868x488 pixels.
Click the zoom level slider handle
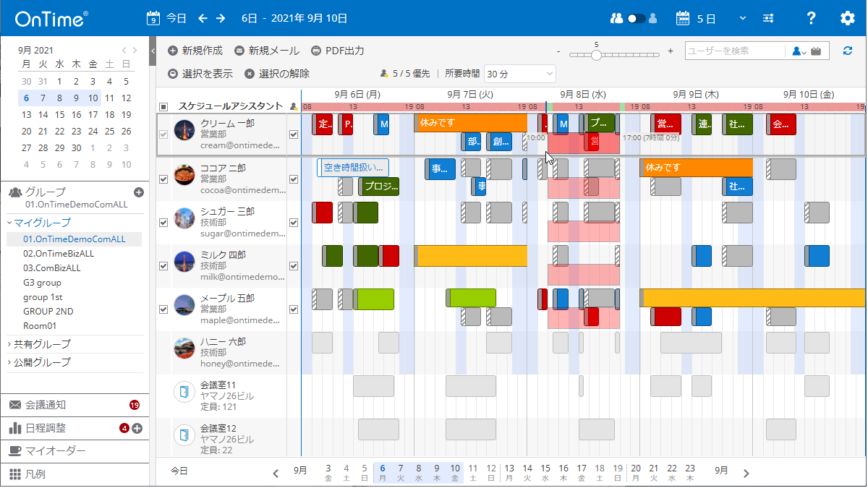tap(596, 55)
